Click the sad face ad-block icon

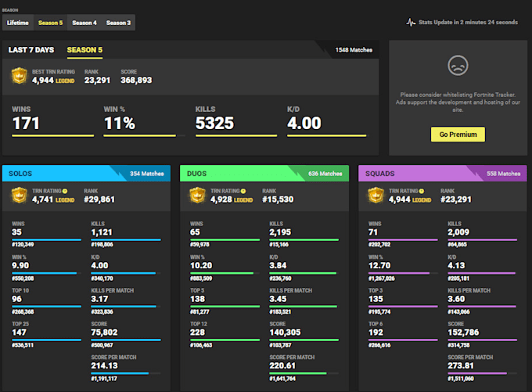[x=458, y=66]
